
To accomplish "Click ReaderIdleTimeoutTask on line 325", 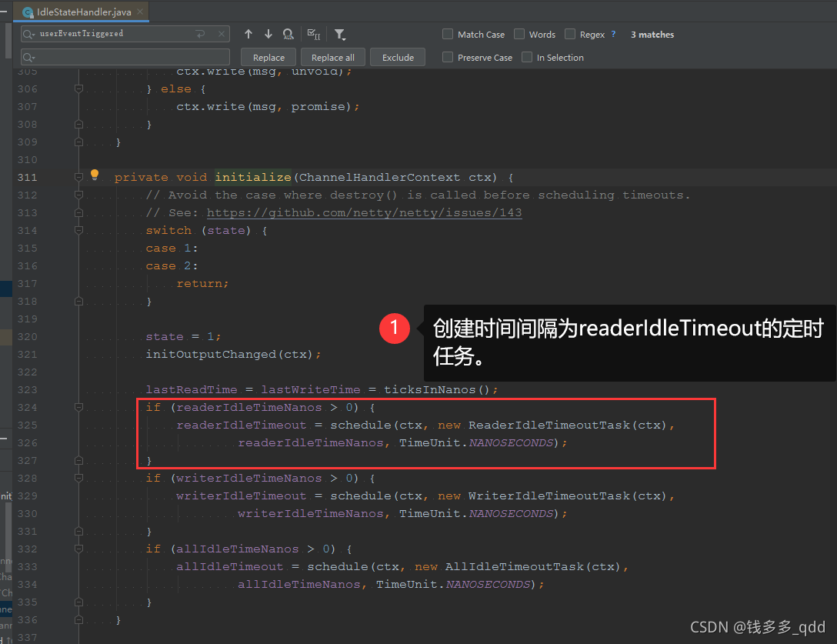I will pyautogui.click(x=549, y=425).
